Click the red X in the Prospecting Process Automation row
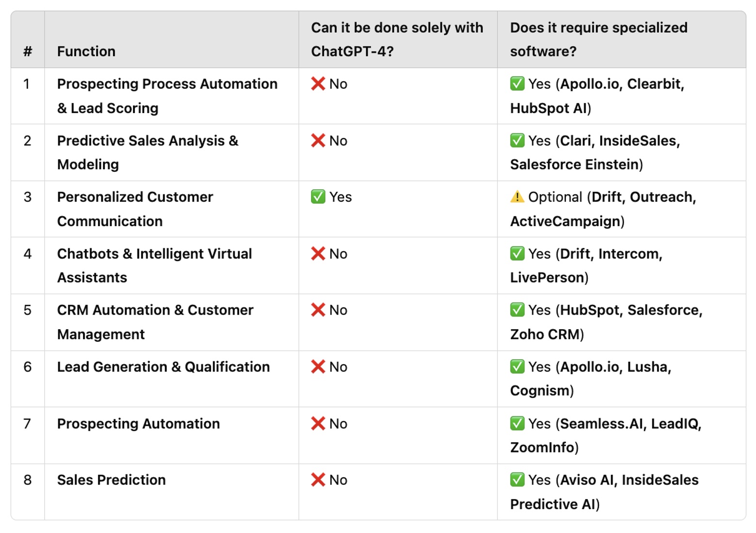The height and width of the screenshot is (533, 756). click(x=318, y=84)
